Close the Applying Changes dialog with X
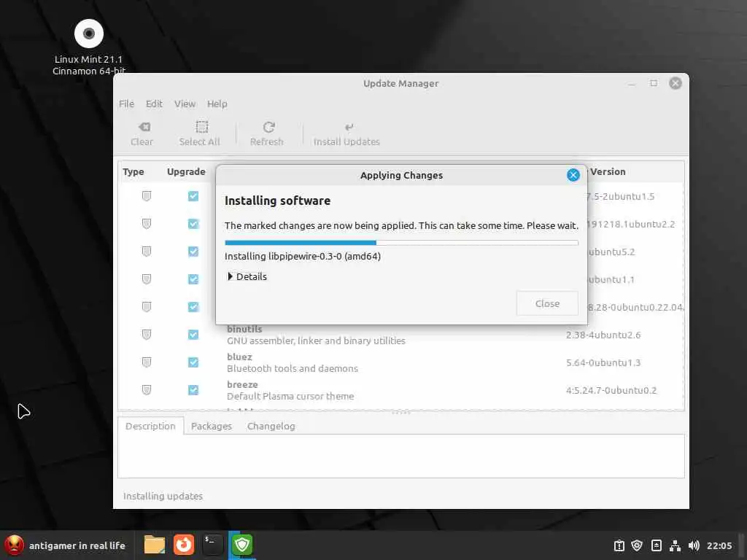Screen dimensions: 747x560 coord(573,175)
